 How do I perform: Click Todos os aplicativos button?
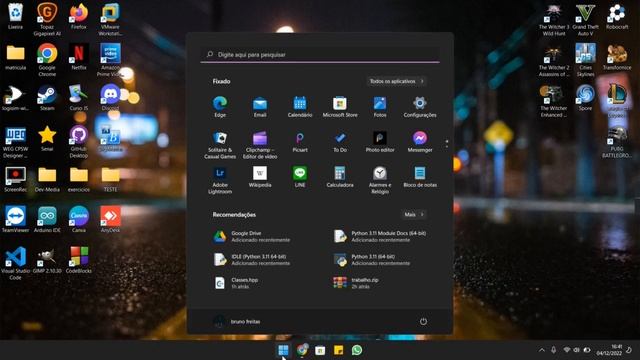click(x=397, y=81)
